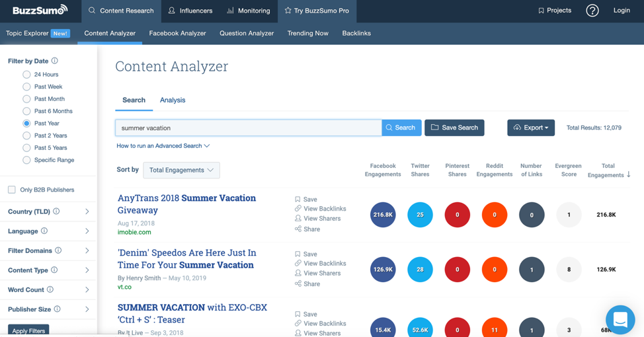Screen dimensions: 644x337
Task: Click the Login link
Action: point(622,11)
